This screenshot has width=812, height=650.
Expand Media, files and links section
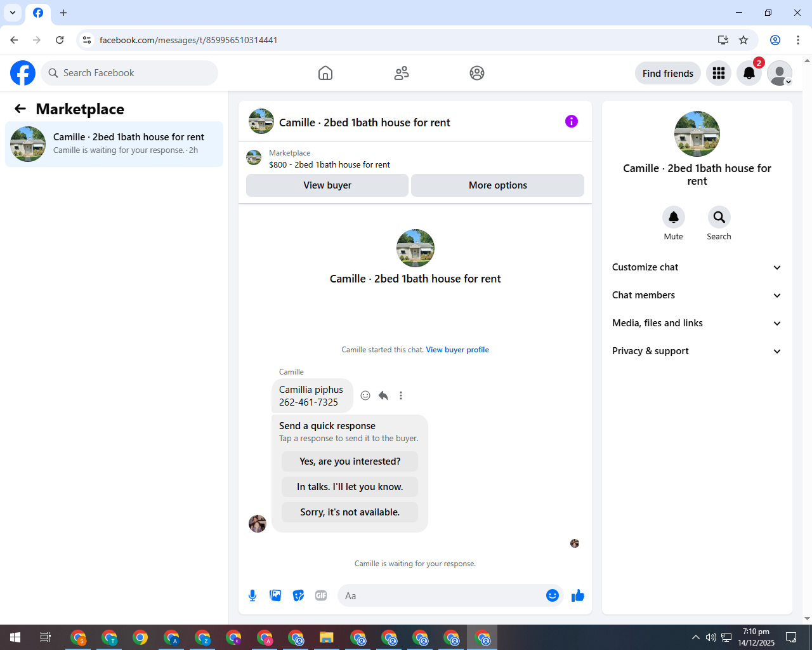tap(697, 323)
